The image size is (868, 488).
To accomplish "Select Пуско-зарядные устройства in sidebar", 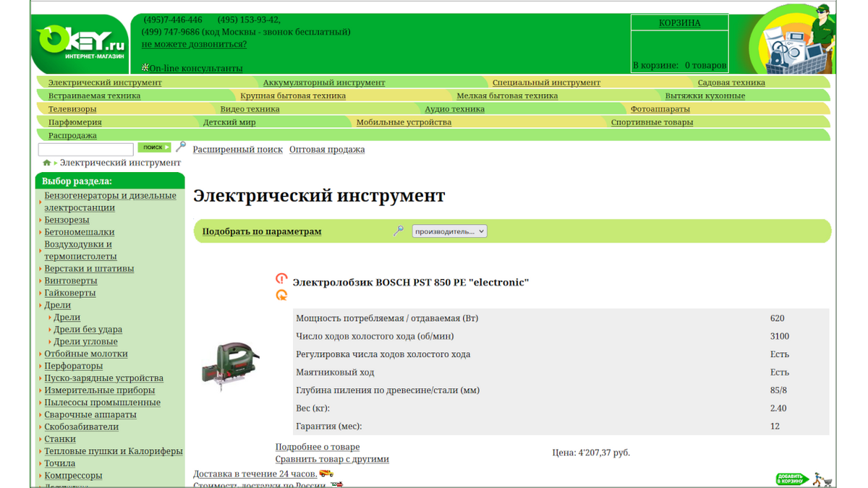I will click(x=104, y=378).
